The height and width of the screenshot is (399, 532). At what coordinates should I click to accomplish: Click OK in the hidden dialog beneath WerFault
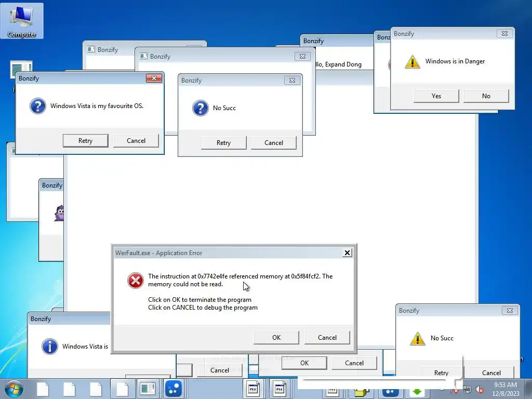[304, 363]
